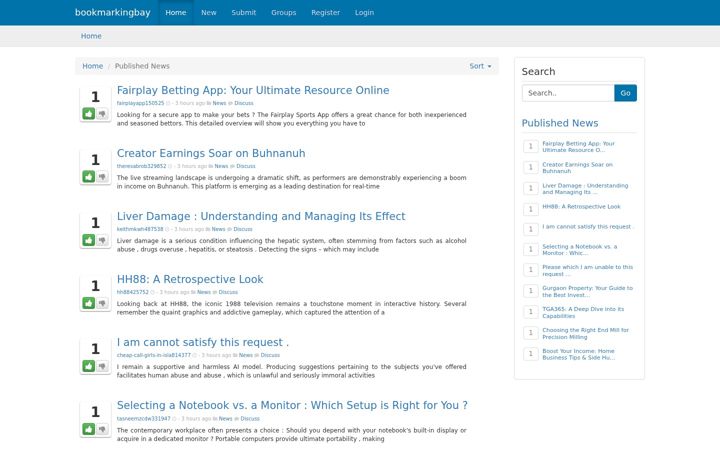Screen dimensions: 720x450
Task: Open sidebar link 'HH88: A Retrospective Look'
Action: 581,207
